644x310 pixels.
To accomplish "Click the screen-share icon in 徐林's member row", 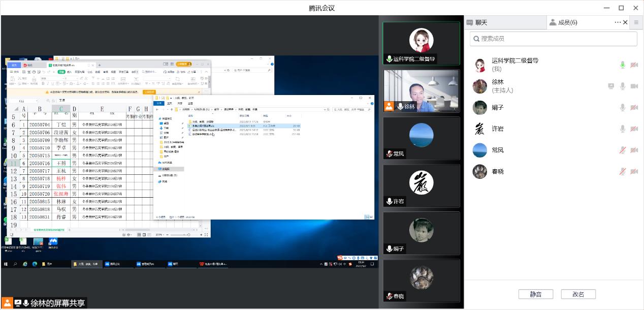I will 611,86.
